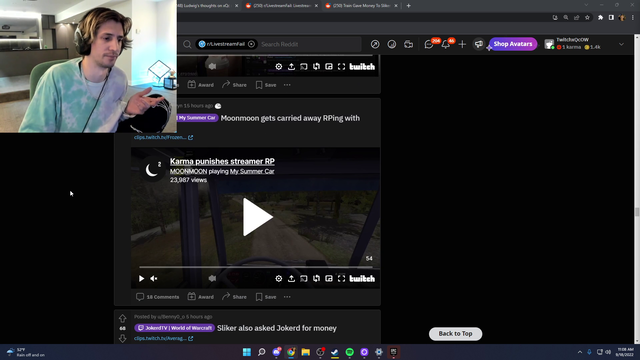Open 18 Comments on Moonmoon post
640x360 pixels.
[158, 297]
